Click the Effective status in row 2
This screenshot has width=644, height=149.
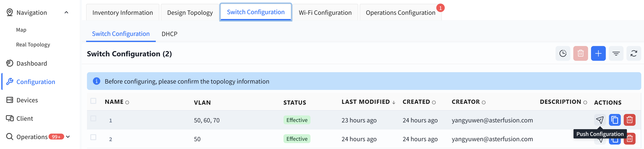(x=297, y=139)
